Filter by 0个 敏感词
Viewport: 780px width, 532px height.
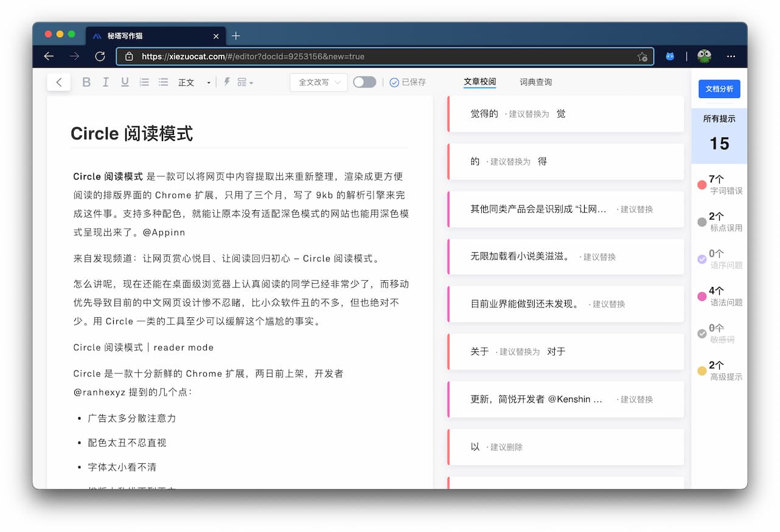pyautogui.click(x=720, y=333)
